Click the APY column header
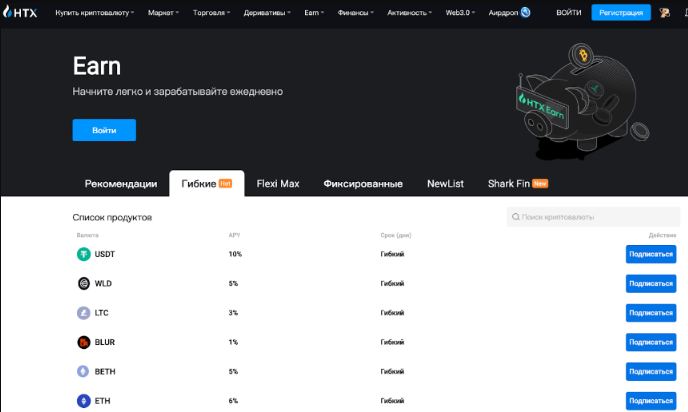 (234, 235)
